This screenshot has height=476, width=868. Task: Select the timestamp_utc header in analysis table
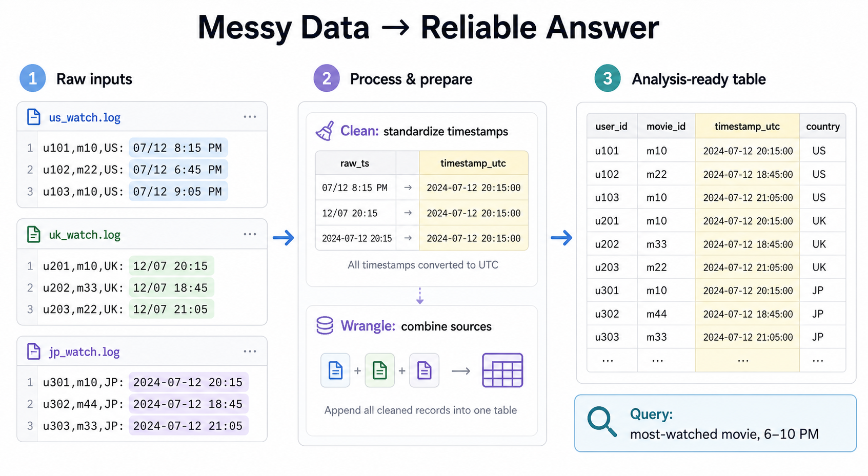pos(747,126)
